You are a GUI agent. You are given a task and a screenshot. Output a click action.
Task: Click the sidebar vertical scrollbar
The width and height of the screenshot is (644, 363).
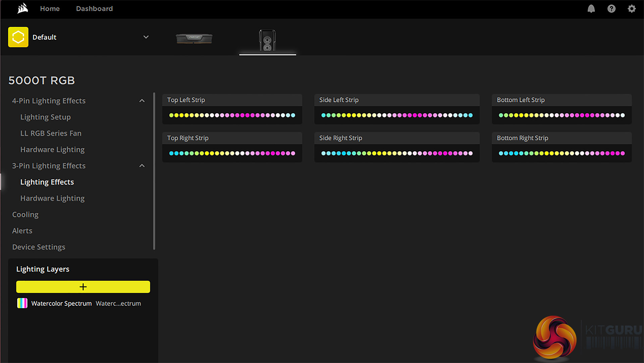point(154,171)
